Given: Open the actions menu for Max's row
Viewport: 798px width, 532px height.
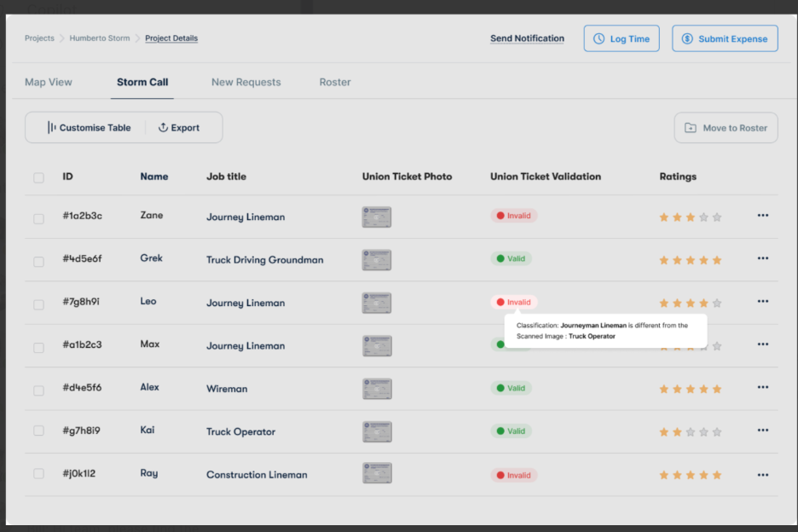Looking at the screenshot, I should [762, 344].
